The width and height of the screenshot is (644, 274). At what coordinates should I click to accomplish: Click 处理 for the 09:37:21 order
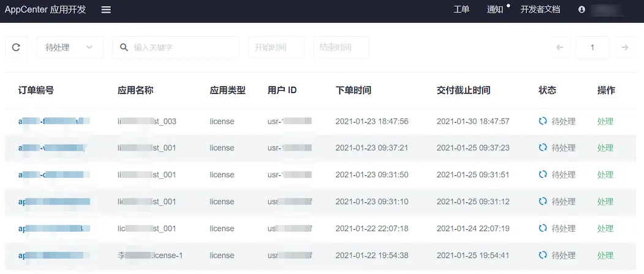605,148
